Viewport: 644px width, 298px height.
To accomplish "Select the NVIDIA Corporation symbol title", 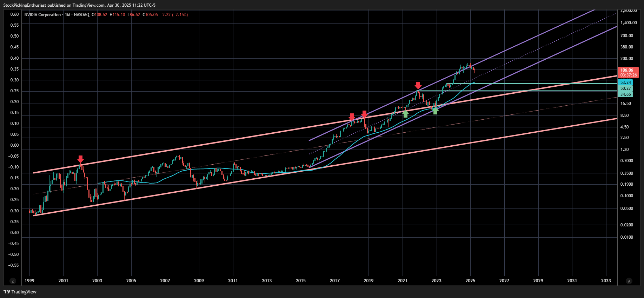I will point(42,15).
